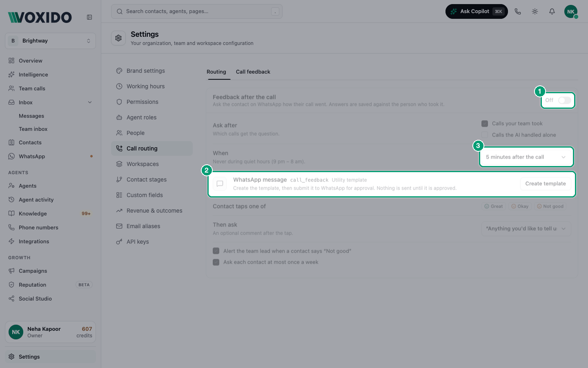
Task: Open Intelligence page
Action: 51,74
